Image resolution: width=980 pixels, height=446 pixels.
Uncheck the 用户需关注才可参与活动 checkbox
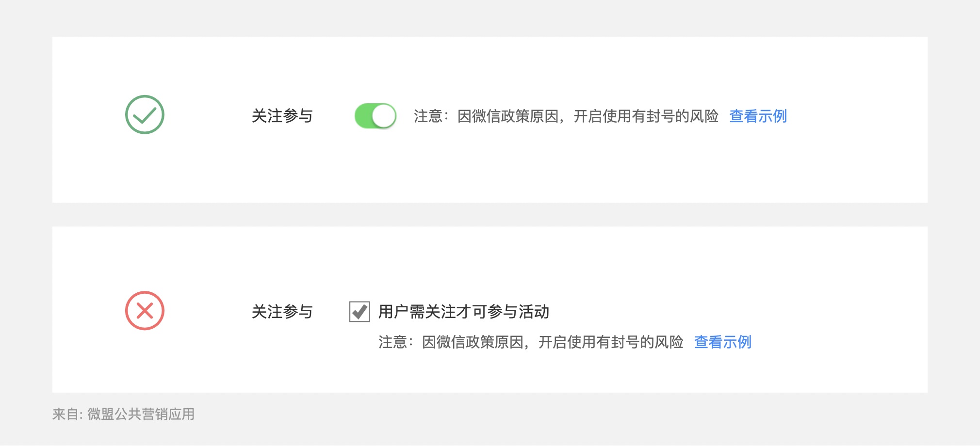[359, 311]
